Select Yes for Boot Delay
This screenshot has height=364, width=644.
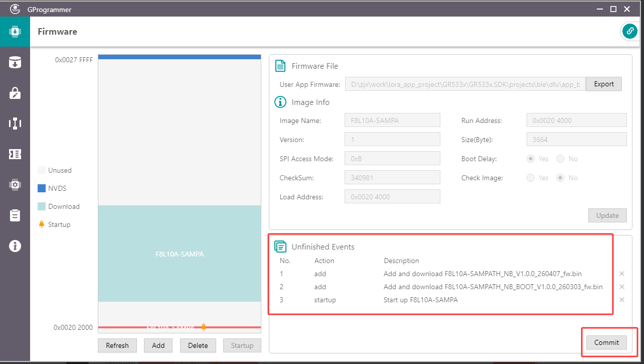point(531,159)
